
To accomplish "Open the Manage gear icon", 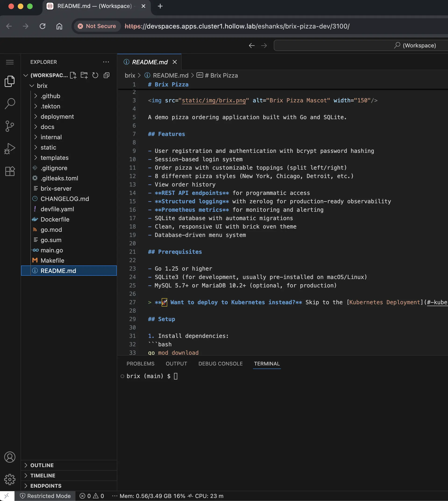I will pos(10,479).
